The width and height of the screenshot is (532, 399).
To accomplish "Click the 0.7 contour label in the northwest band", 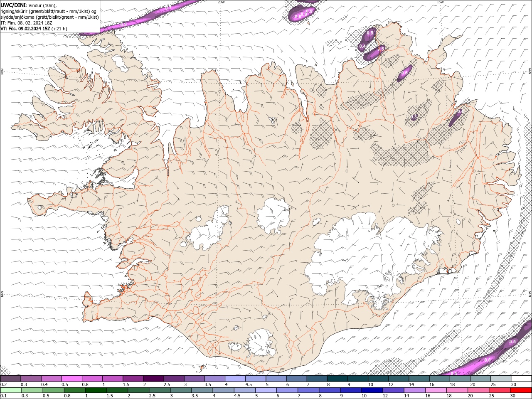I will click(168, 8).
